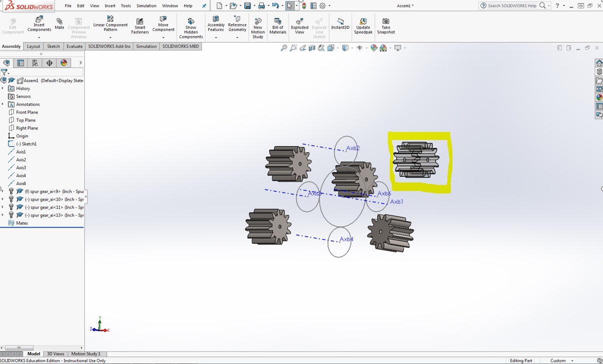Click the Edit Appearance color ball icon
603x364 pixels.
point(374,48)
